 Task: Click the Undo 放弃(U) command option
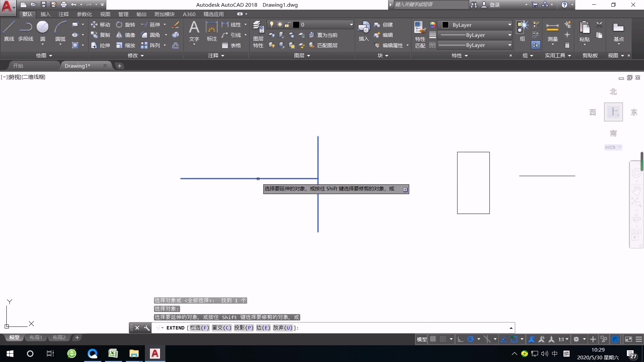283,328
